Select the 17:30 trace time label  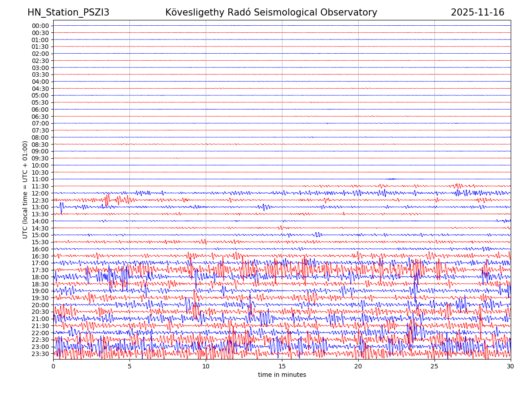click(x=40, y=270)
